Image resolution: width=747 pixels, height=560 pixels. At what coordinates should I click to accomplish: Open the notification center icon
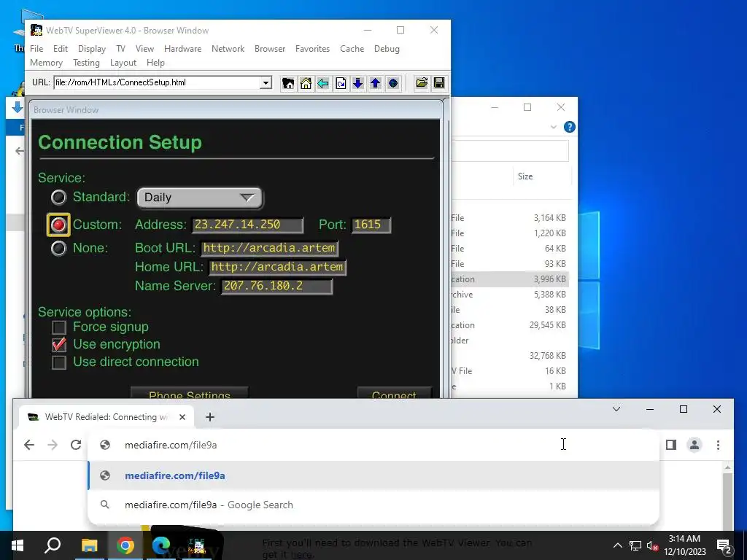click(x=724, y=546)
